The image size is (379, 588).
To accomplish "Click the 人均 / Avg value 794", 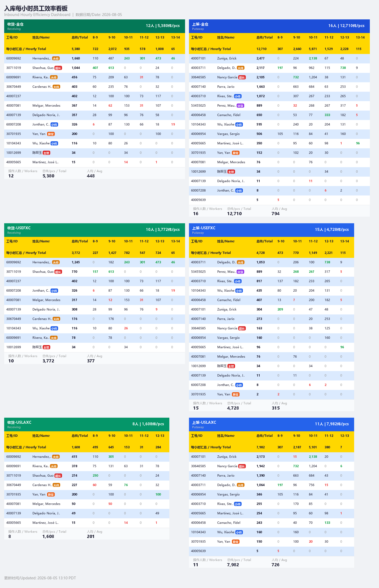I will pyautogui.click(x=276, y=214).
